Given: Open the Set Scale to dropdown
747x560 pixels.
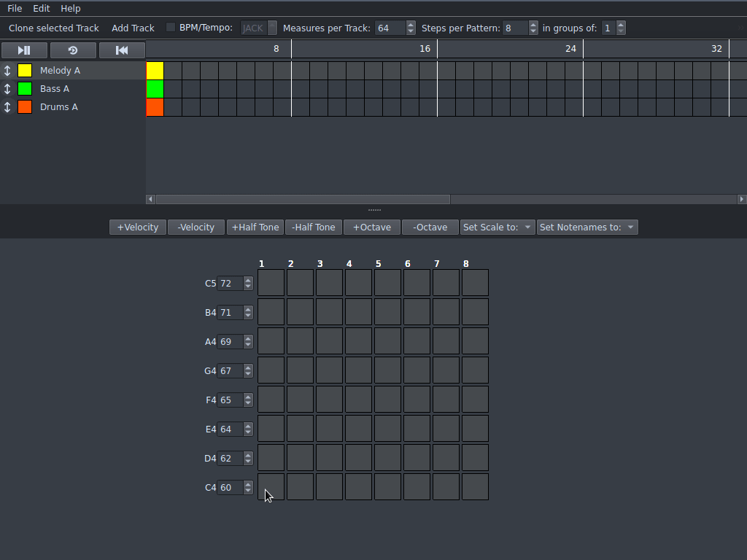Looking at the screenshot, I should (x=498, y=227).
